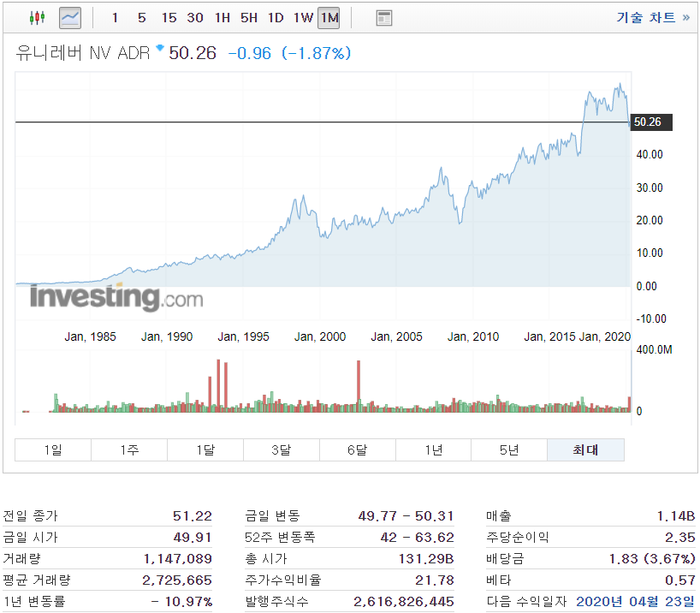
Task: Set interval to 15 minutes
Action: [x=169, y=18]
